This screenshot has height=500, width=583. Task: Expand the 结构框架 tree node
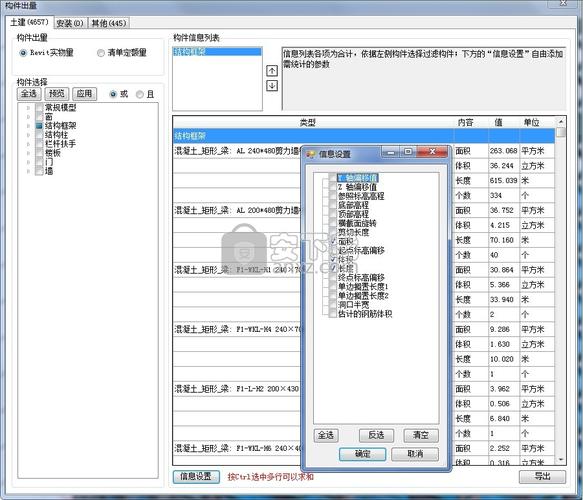(28, 126)
